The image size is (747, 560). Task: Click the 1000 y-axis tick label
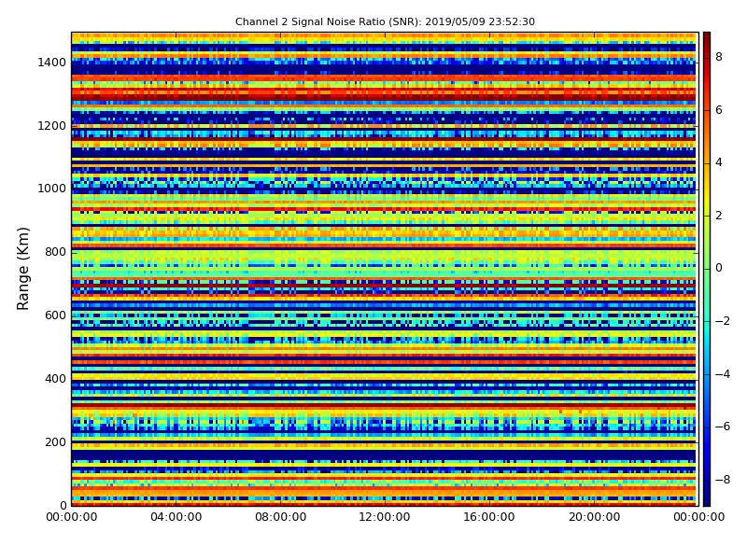pos(51,189)
